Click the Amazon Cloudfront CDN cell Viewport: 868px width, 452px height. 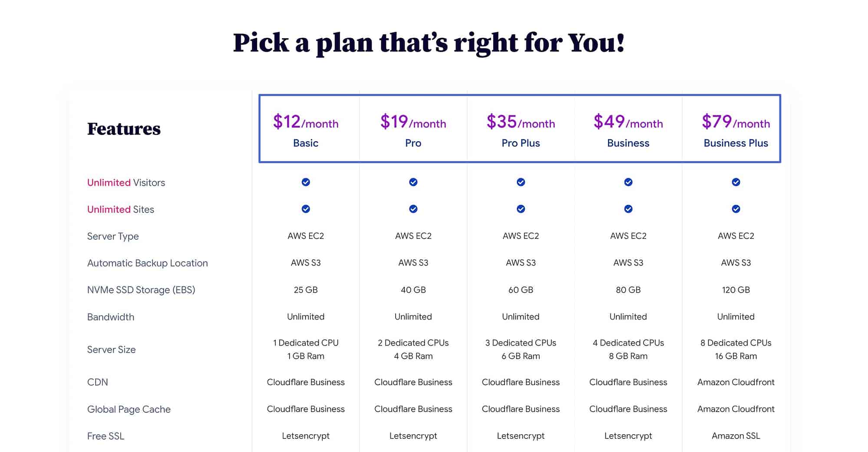(736, 382)
